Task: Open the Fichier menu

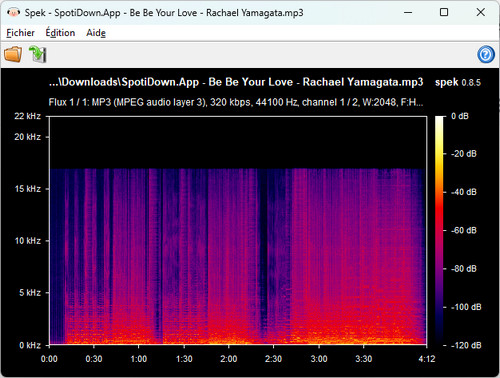Action: [20, 33]
